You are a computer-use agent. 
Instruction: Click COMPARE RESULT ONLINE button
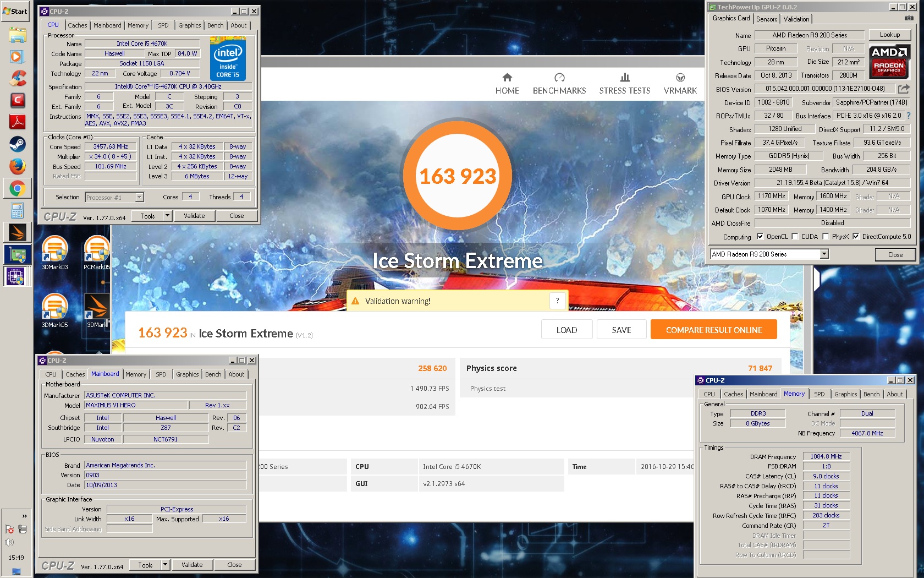[714, 330]
